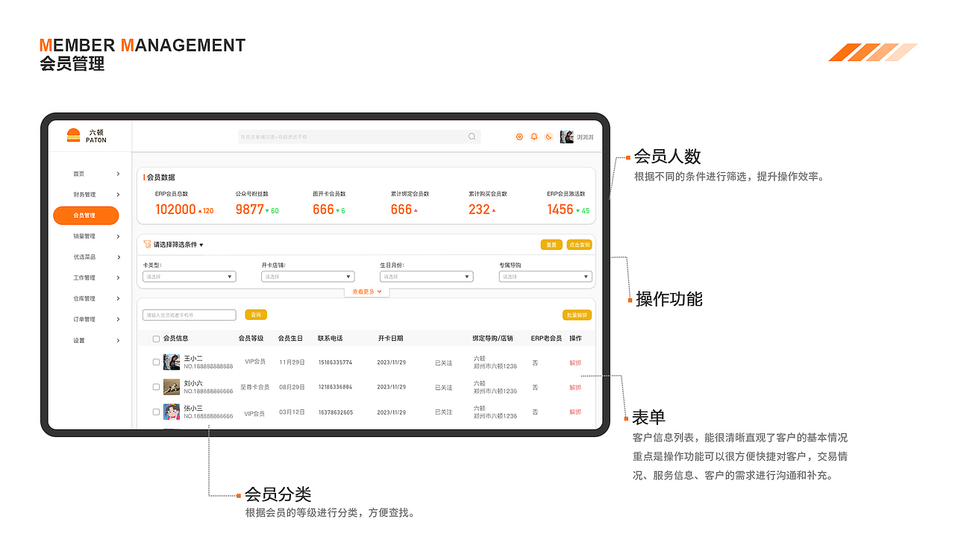Click 至尊卡会员 level cell
The image size is (955, 560).
(254, 387)
